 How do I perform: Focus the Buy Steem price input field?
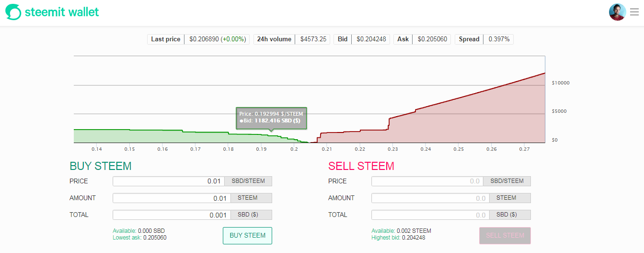(x=169, y=181)
